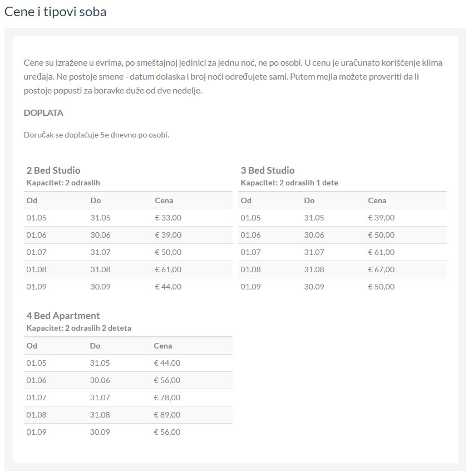
Task: Click the '3 Bed Studio' table title
Action: (268, 170)
